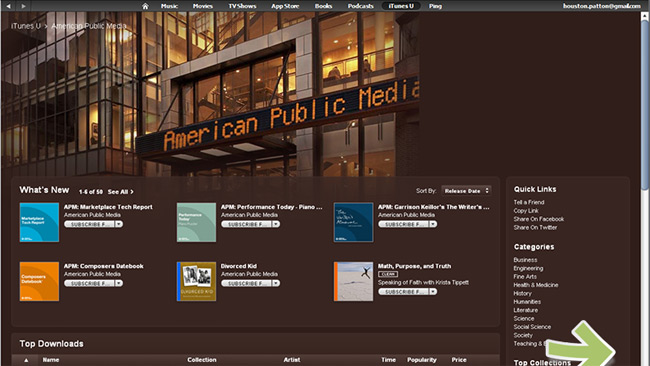The width and height of the screenshot is (650, 366).
Task: Open the Business category
Action: (x=525, y=260)
